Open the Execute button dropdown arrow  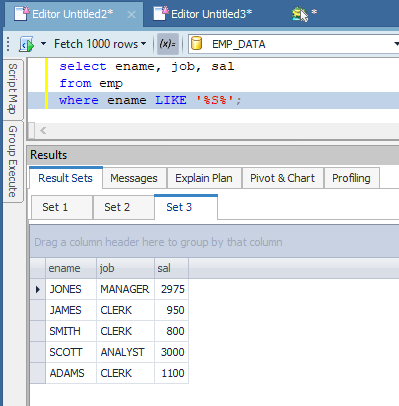43,44
